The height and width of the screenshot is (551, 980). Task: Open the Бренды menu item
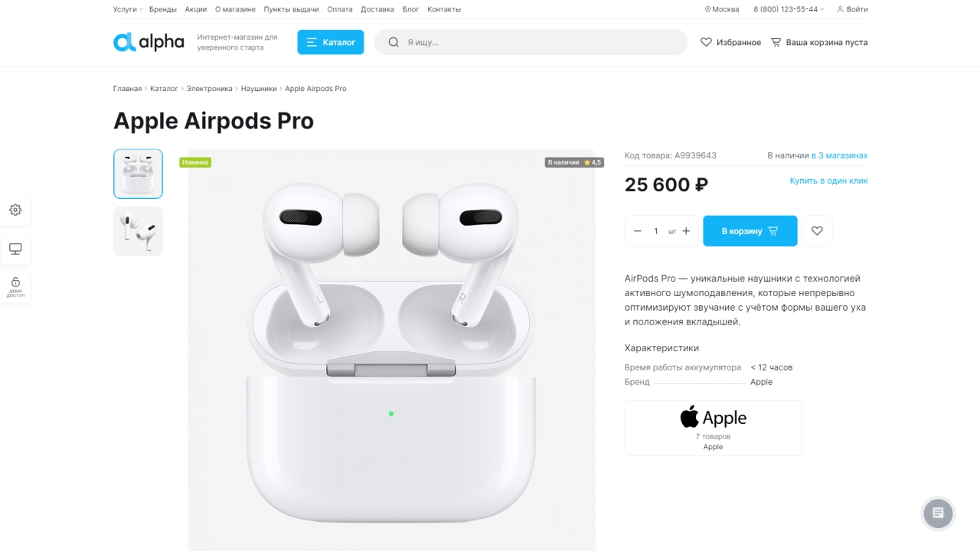(163, 9)
